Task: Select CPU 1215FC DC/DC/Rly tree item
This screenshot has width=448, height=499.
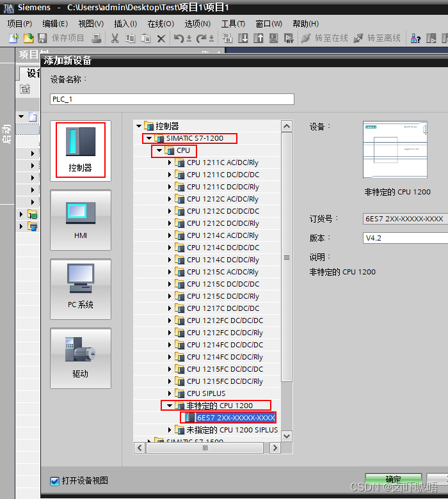Action: pos(225,381)
